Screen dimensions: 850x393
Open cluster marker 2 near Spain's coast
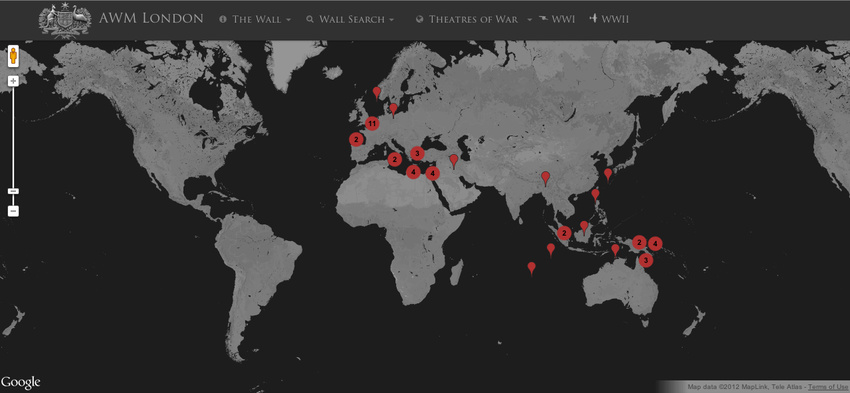[356, 139]
